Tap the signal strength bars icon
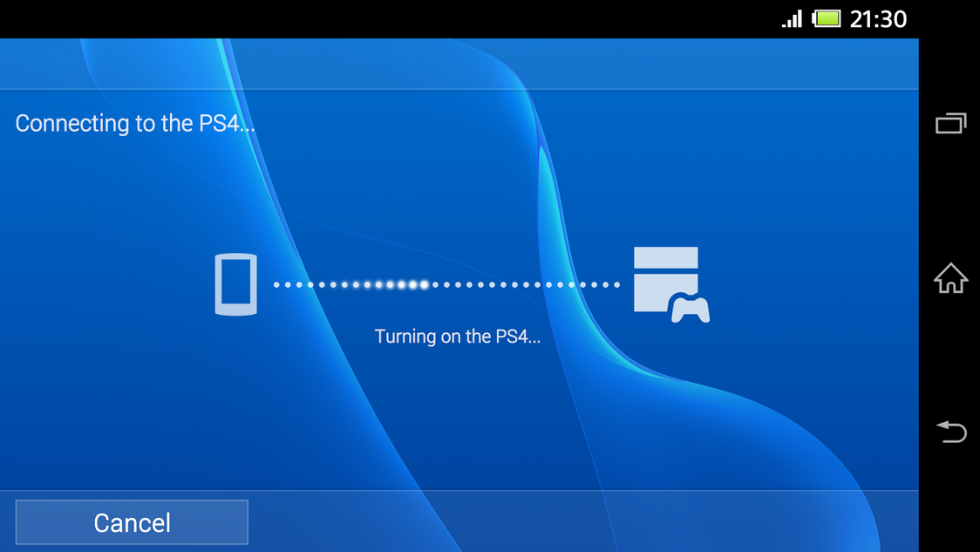Screen dimensions: 980x552 pyautogui.click(x=792, y=18)
